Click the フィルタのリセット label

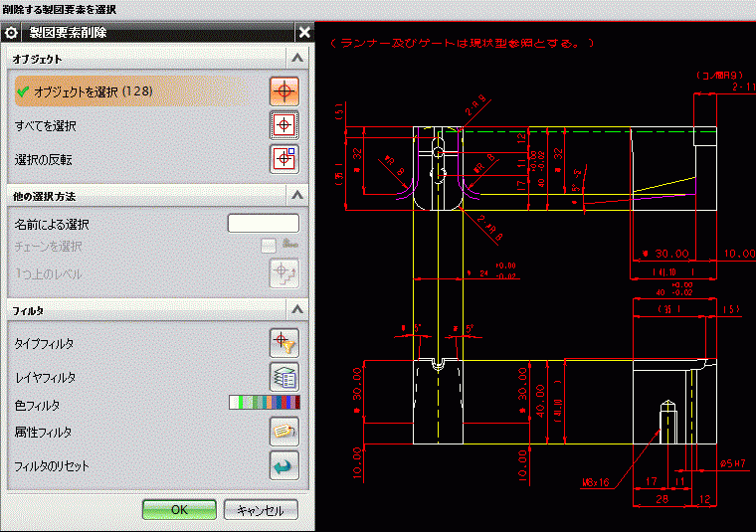[x=52, y=466]
